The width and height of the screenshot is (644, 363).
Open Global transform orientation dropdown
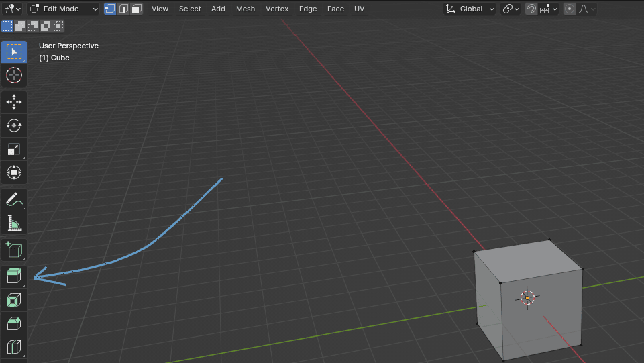pos(470,9)
